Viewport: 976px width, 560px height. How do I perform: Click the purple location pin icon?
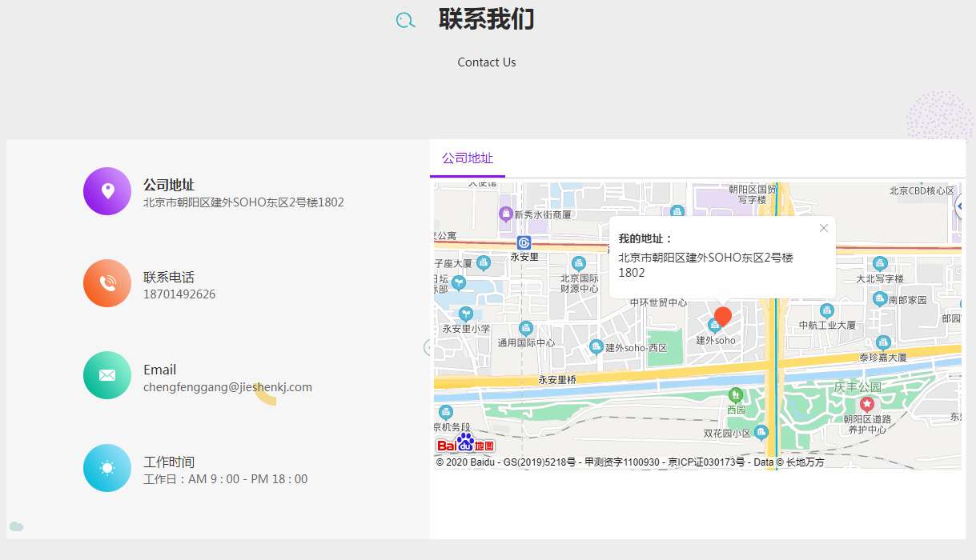pyautogui.click(x=107, y=191)
